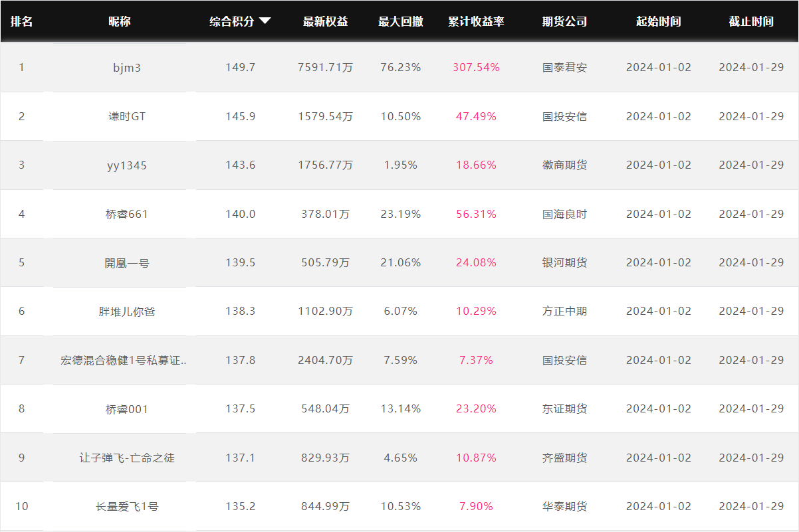Click the 起始时间 column header
The width and height of the screenshot is (799, 532).
[x=658, y=21]
